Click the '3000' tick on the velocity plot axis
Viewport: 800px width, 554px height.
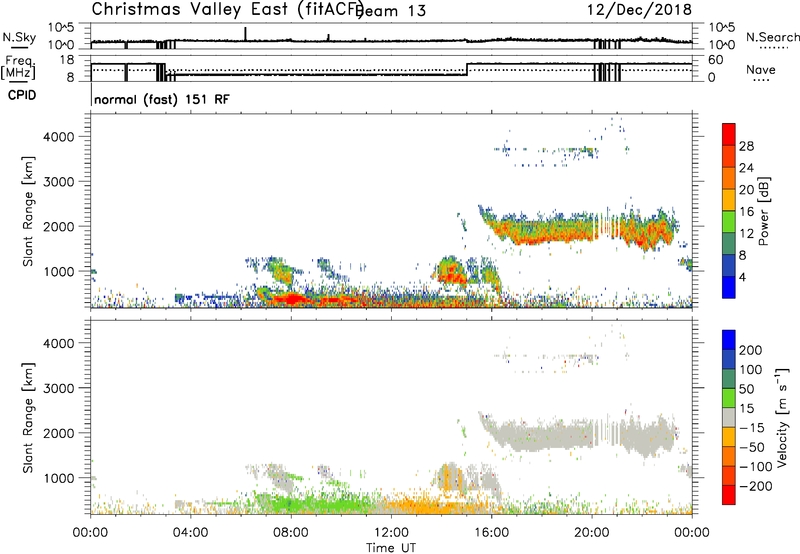pyautogui.click(x=58, y=388)
